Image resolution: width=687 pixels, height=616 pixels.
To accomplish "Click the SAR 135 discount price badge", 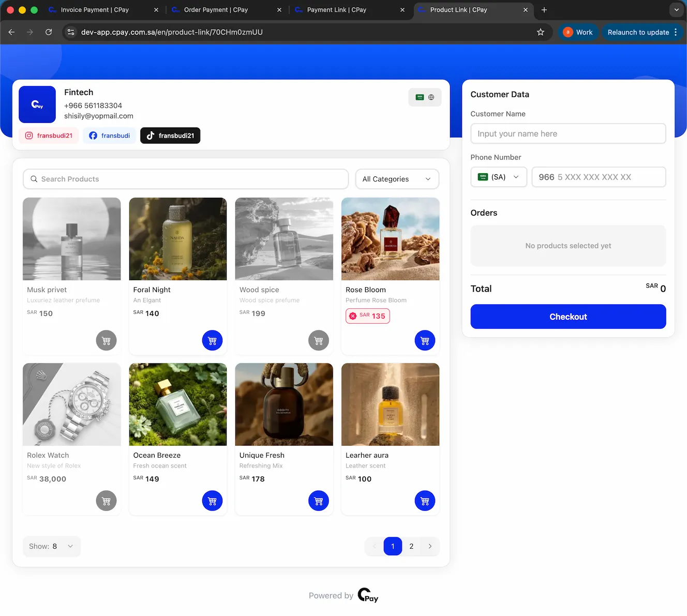I will (x=367, y=315).
